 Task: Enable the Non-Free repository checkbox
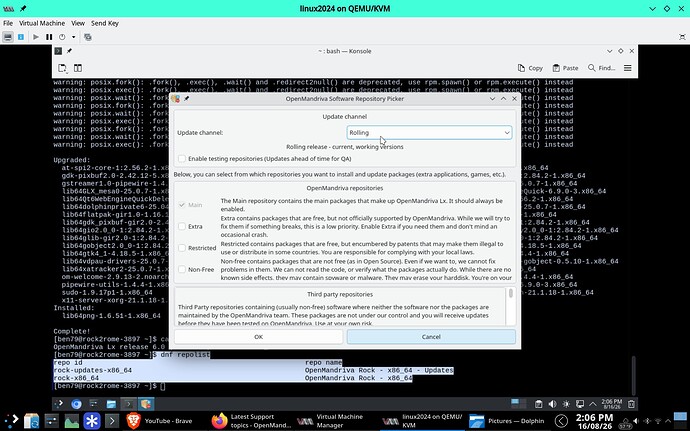182,269
